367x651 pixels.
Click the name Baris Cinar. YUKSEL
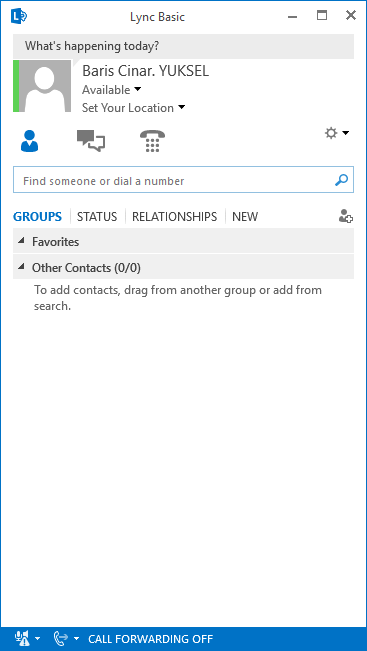coord(145,71)
